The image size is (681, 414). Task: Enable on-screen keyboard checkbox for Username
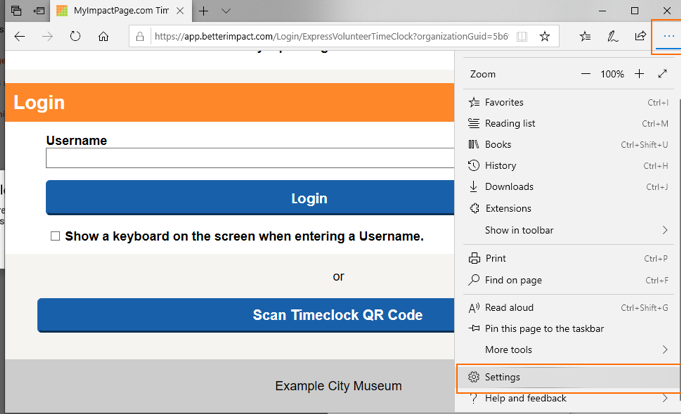(55, 237)
